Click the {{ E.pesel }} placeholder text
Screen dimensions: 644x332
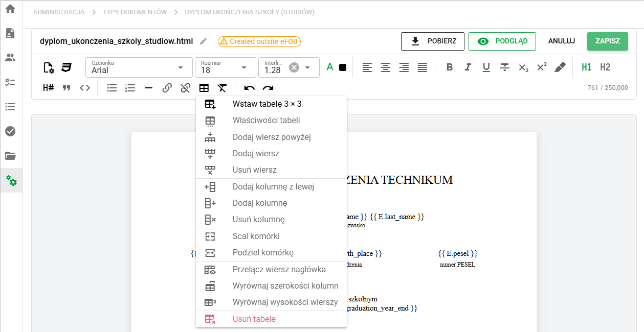(x=458, y=253)
